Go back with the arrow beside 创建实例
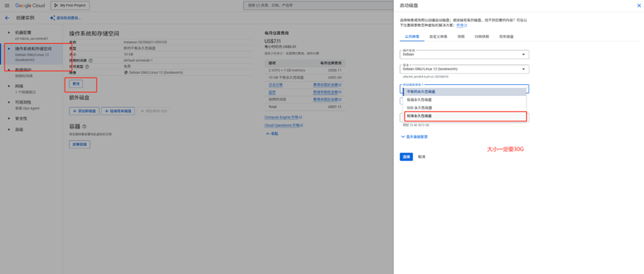This screenshot has width=644, height=274. (7, 18)
